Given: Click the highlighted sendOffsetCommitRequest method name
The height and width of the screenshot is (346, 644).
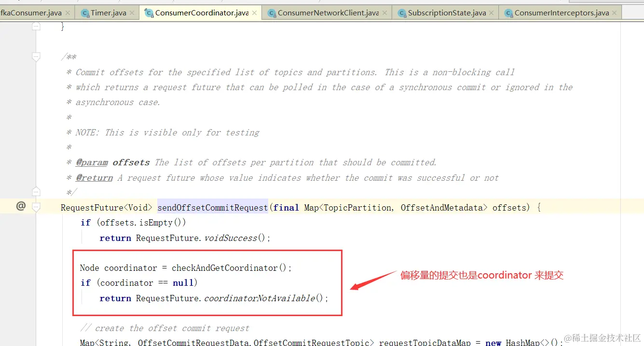Looking at the screenshot, I should (x=213, y=208).
